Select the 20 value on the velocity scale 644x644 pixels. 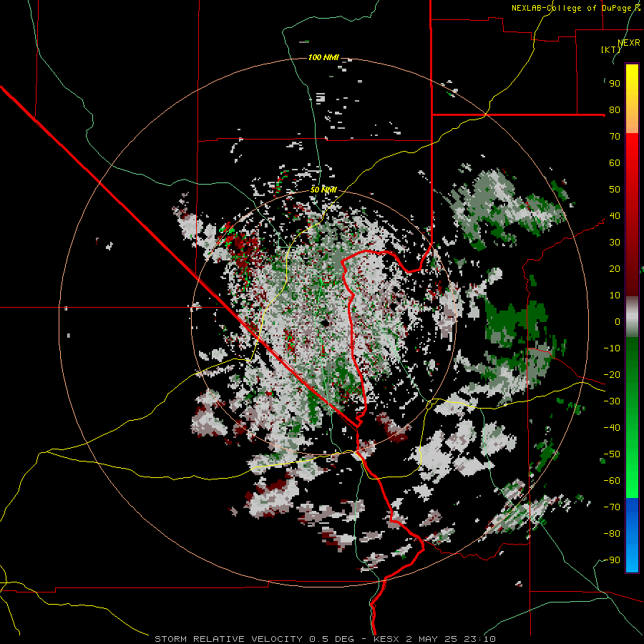coord(615,268)
